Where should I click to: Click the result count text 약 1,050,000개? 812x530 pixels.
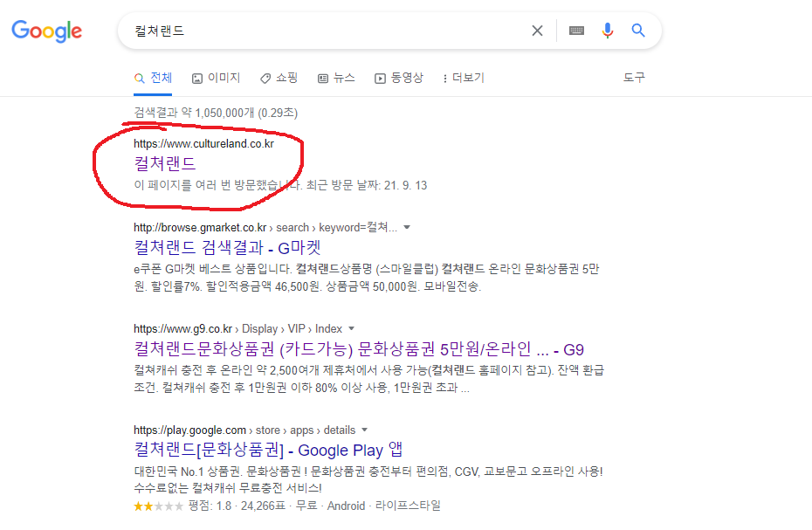(x=217, y=113)
